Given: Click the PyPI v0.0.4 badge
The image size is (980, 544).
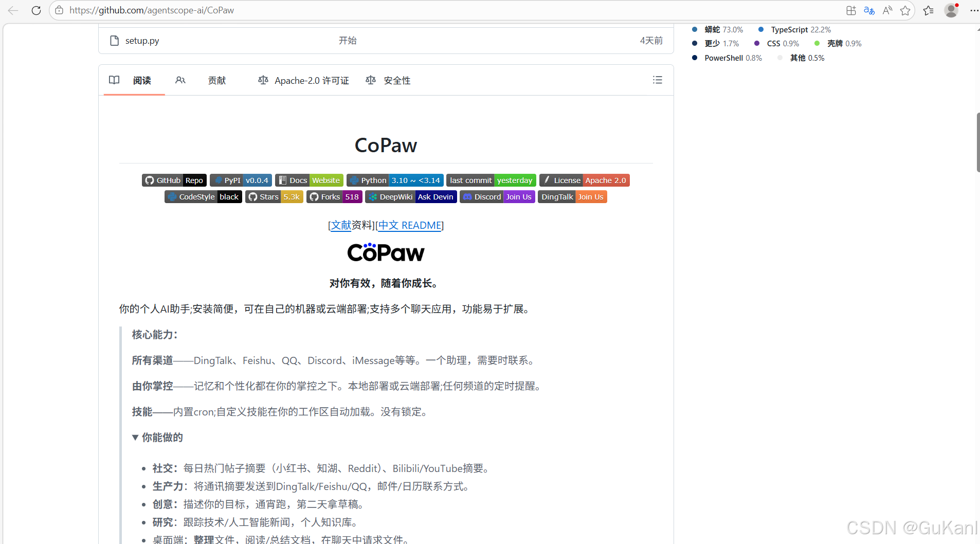Looking at the screenshot, I should point(241,180).
